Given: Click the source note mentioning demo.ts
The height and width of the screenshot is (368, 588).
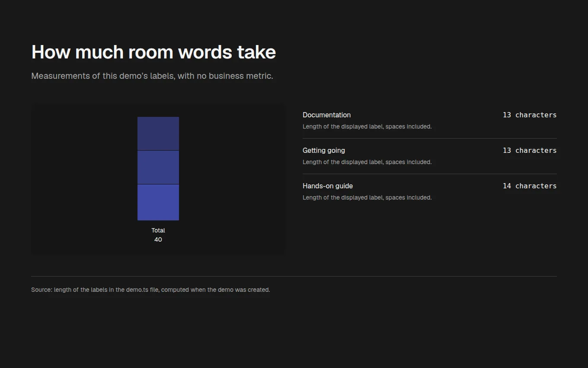Looking at the screenshot, I should point(150,290).
